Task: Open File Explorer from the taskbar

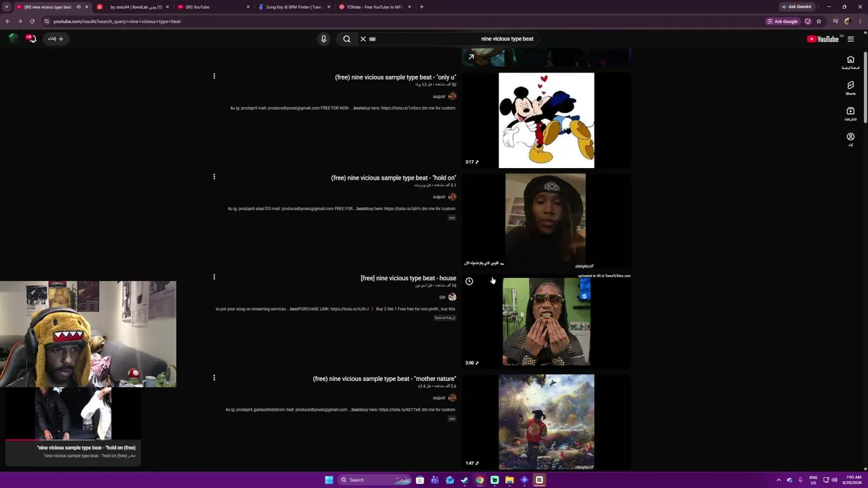Action: pos(509,480)
